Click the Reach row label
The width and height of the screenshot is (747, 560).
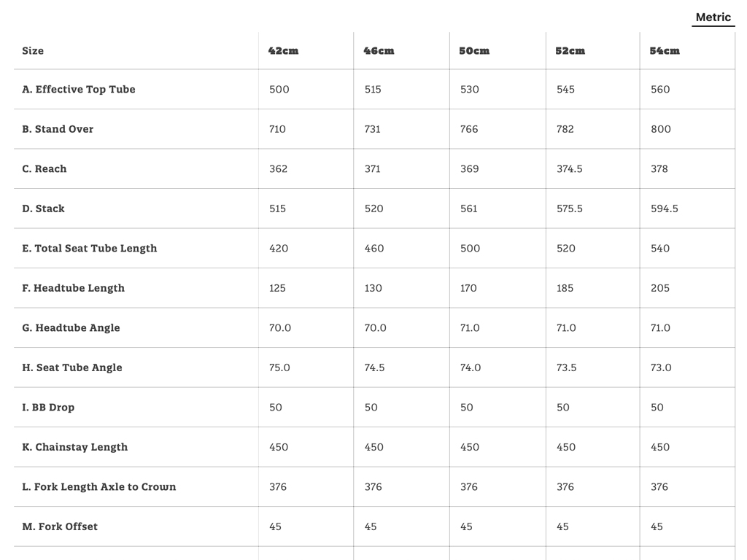pos(44,169)
